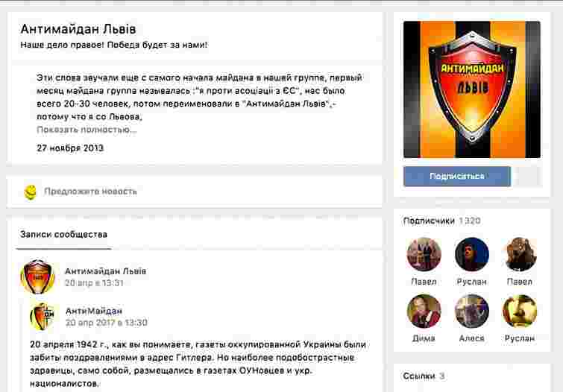Select the Записи сообщества tab
Viewport: 563px width, 392px height.
click(x=63, y=235)
